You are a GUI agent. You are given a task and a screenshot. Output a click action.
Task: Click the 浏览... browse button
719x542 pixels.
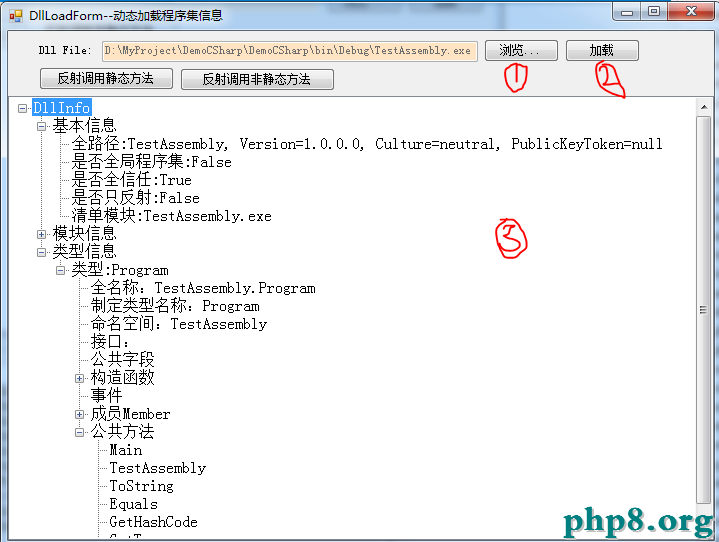pos(521,50)
